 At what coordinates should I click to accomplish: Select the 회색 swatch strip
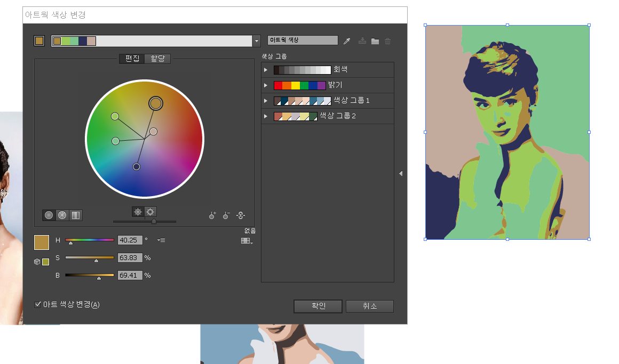[x=303, y=70]
